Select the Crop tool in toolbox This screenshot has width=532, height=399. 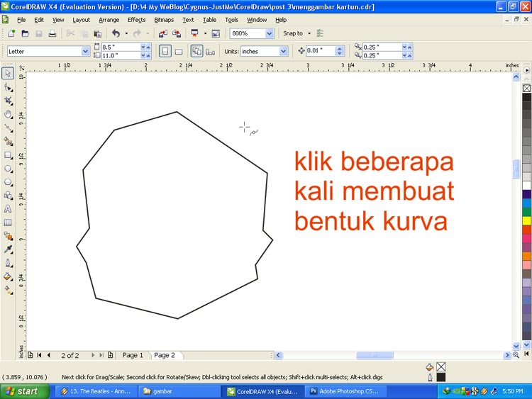tap(8, 101)
